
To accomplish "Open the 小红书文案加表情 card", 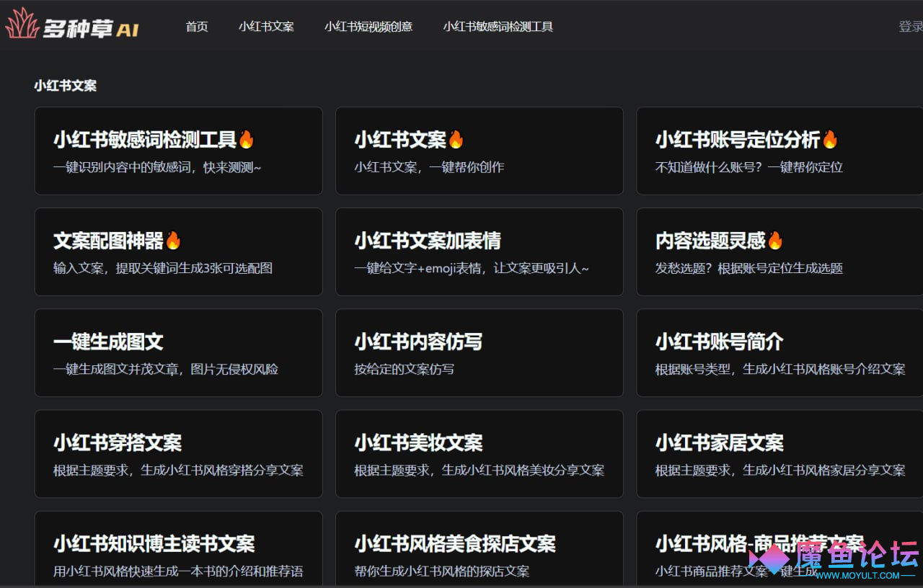I will coord(480,252).
